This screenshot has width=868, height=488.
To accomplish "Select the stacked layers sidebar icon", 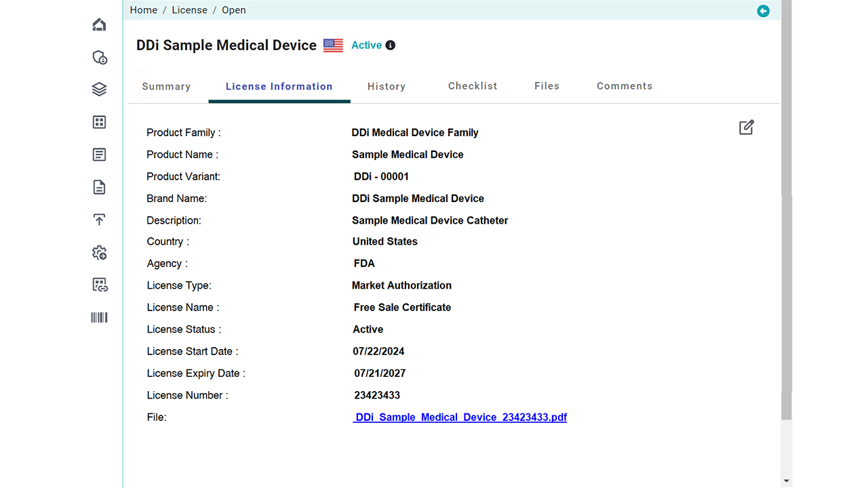I will coord(99,89).
